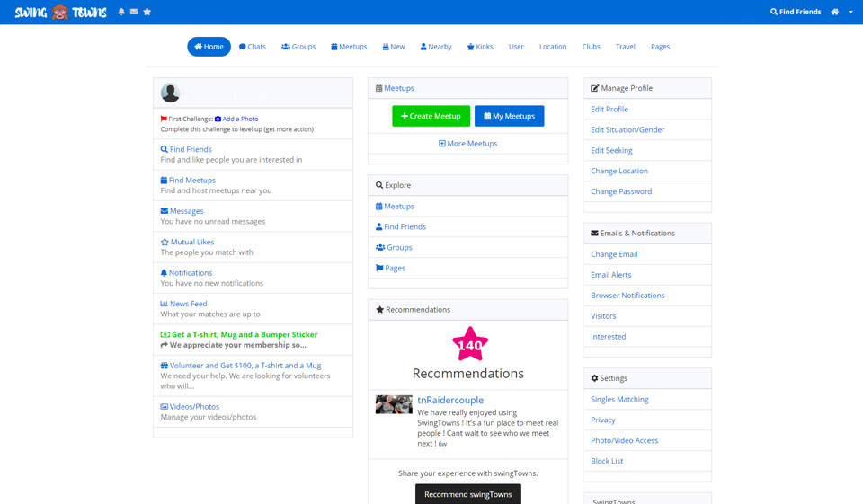Open the Nearby tab

435,47
